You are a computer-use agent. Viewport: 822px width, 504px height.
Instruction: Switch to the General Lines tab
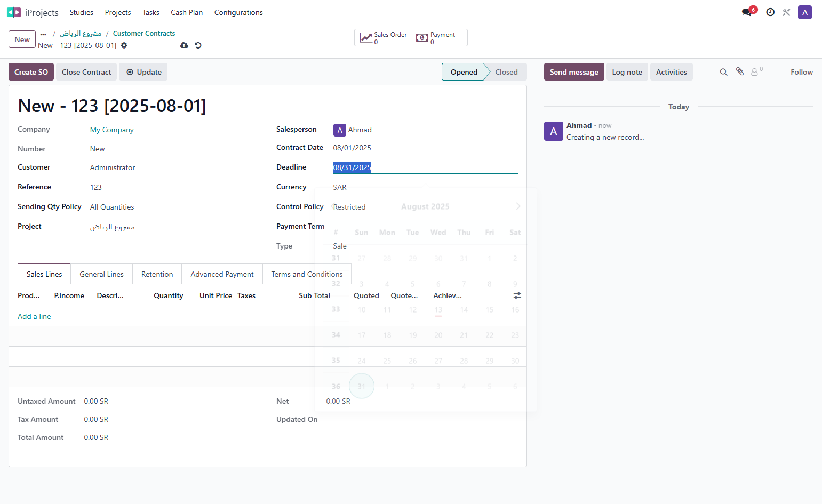pyautogui.click(x=102, y=274)
